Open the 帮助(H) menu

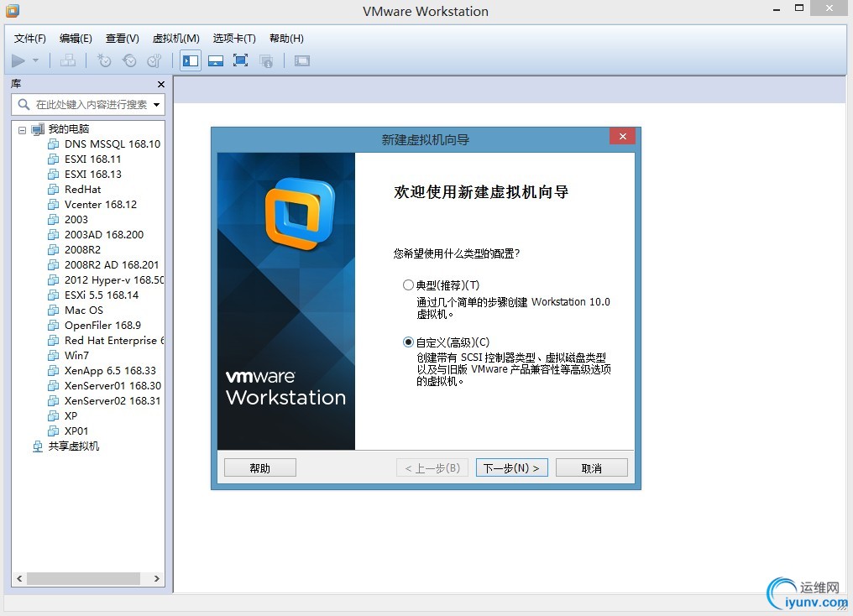286,38
